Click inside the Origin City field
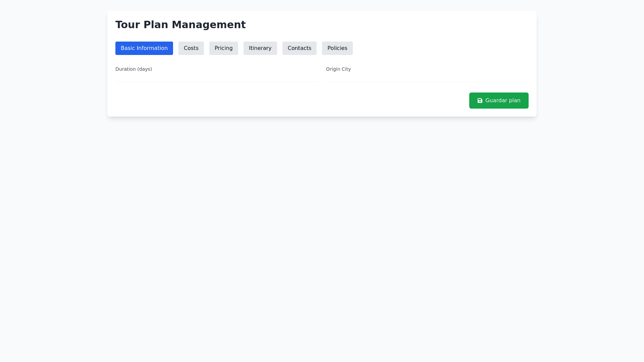Screen dimensions: 644x362 click(x=427, y=78)
